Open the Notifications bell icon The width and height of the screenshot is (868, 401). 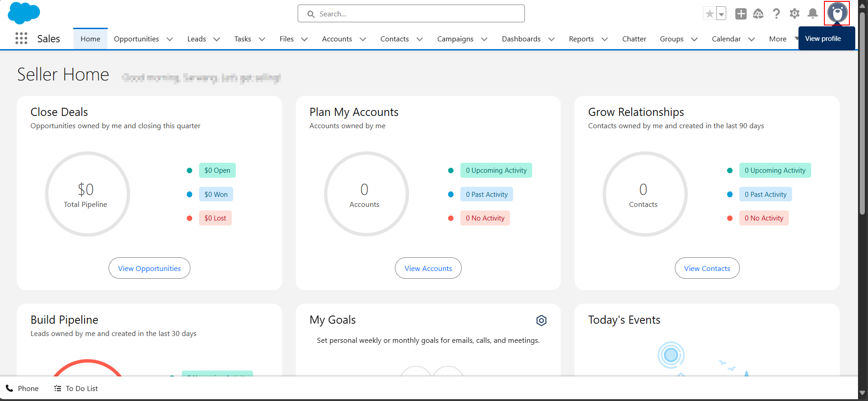[x=813, y=14]
